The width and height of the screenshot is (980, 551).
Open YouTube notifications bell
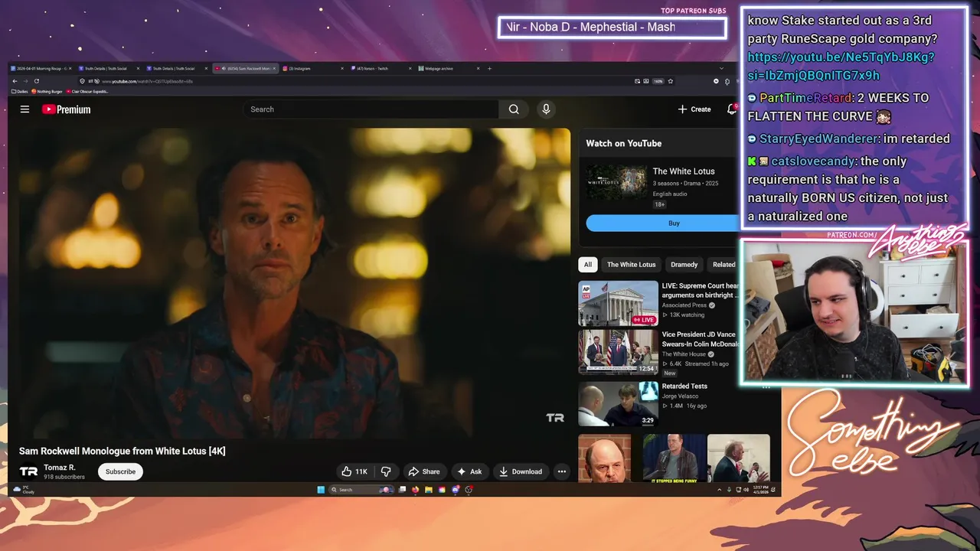(732, 109)
